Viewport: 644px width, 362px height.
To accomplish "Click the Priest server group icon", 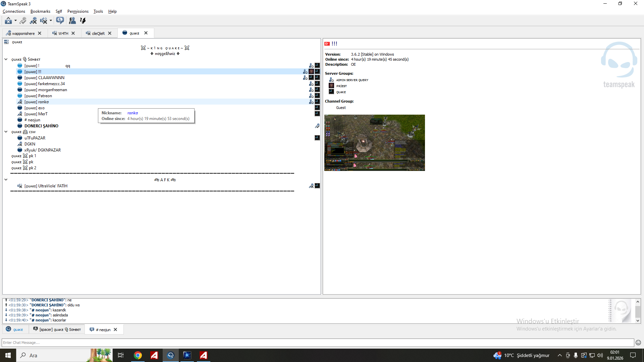I will [331, 86].
